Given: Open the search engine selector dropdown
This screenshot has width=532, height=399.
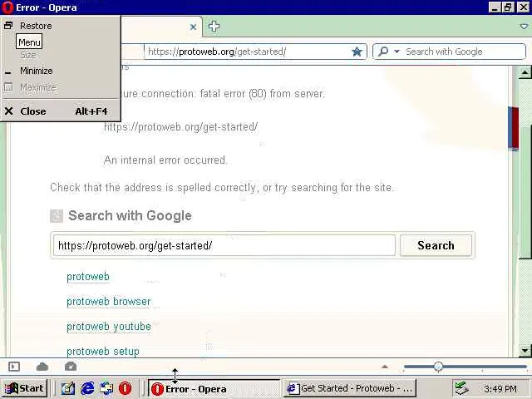Looking at the screenshot, I should [397, 52].
